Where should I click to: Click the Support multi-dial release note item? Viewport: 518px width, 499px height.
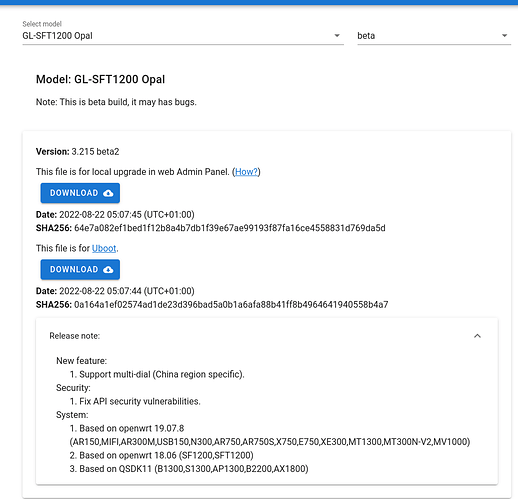tap(157, 374)
